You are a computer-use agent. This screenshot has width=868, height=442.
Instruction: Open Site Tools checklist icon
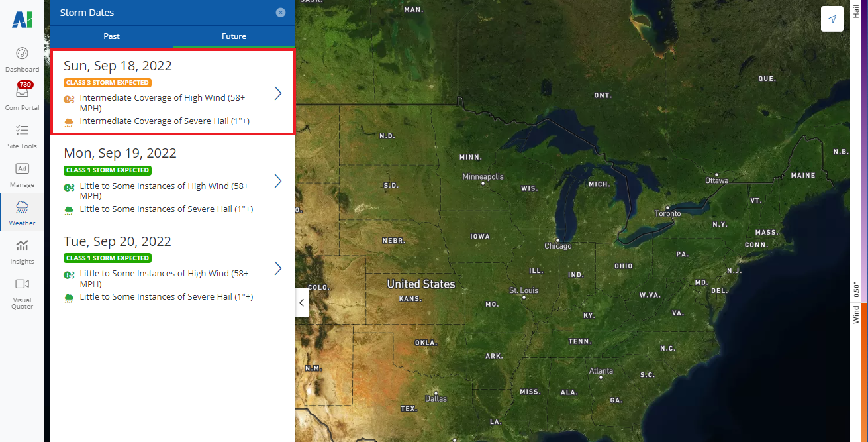(22, 131)
